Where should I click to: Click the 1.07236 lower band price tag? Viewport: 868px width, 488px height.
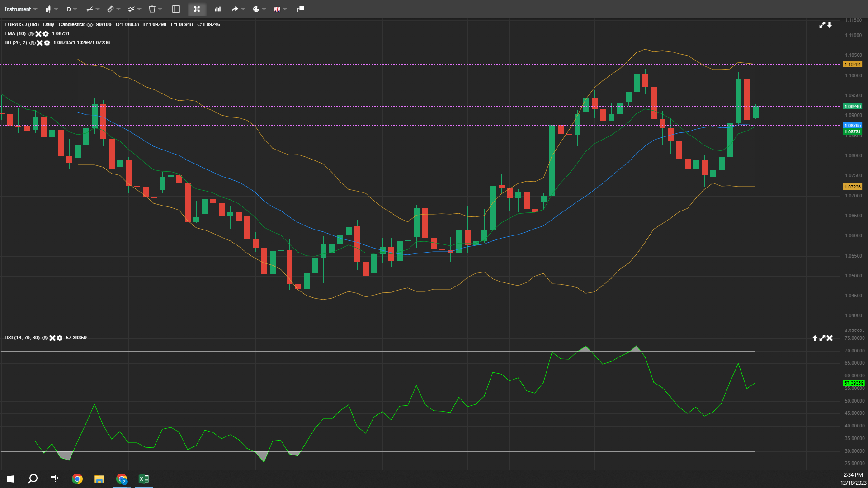coord(853,187)
